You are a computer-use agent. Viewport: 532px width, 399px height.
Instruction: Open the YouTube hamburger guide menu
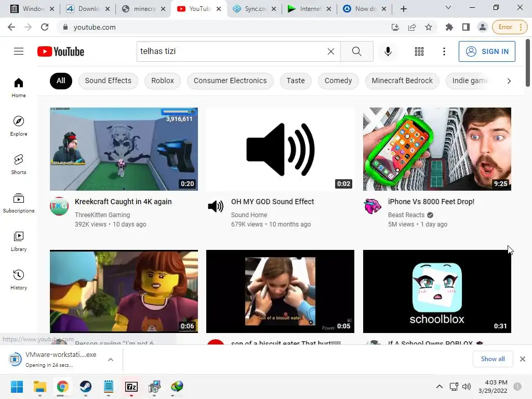(x=19, y=51)
